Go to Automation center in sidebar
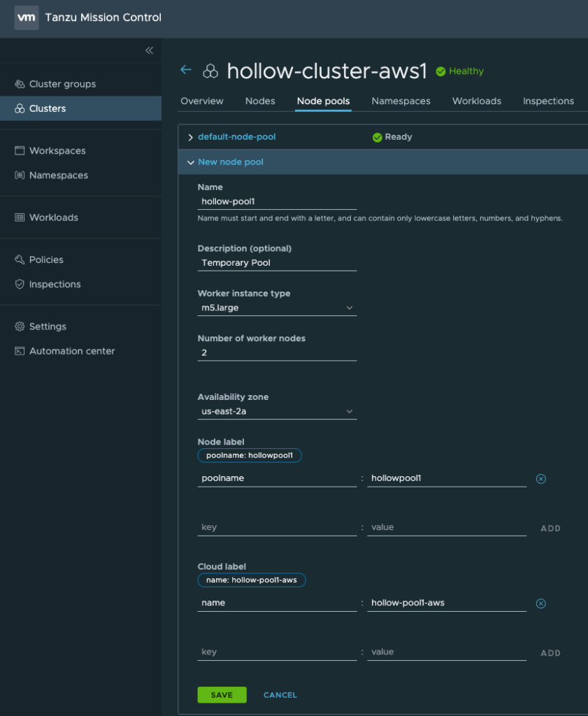Screen dimensions: 588x716 [x=71, y=351]
